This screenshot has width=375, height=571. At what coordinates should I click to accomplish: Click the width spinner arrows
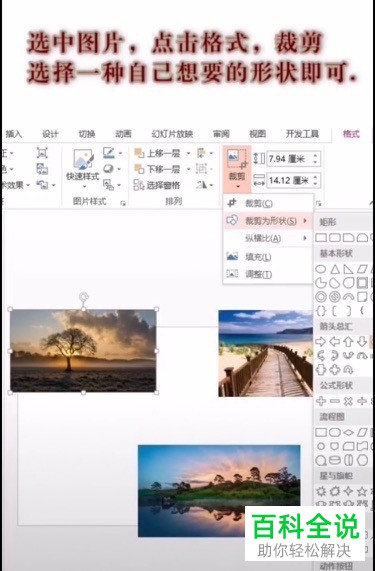pos(316,180)
